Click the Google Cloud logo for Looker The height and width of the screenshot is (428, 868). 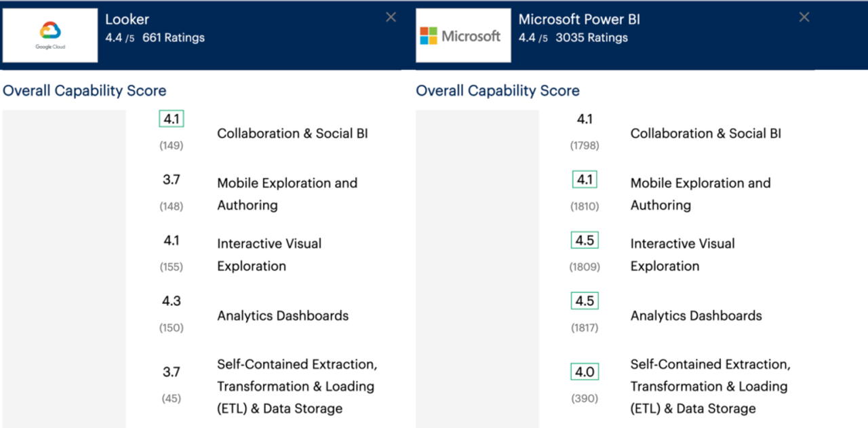[x=50, y=35]
